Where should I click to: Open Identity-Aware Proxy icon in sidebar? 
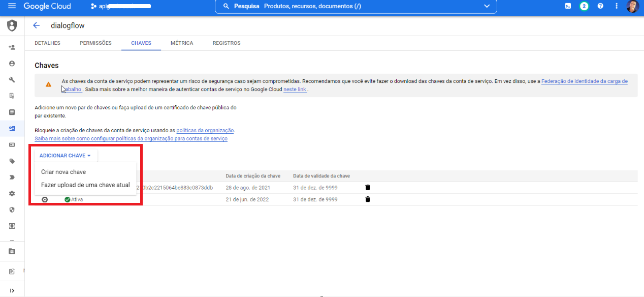pyautogui.click(x=12, y=226)
